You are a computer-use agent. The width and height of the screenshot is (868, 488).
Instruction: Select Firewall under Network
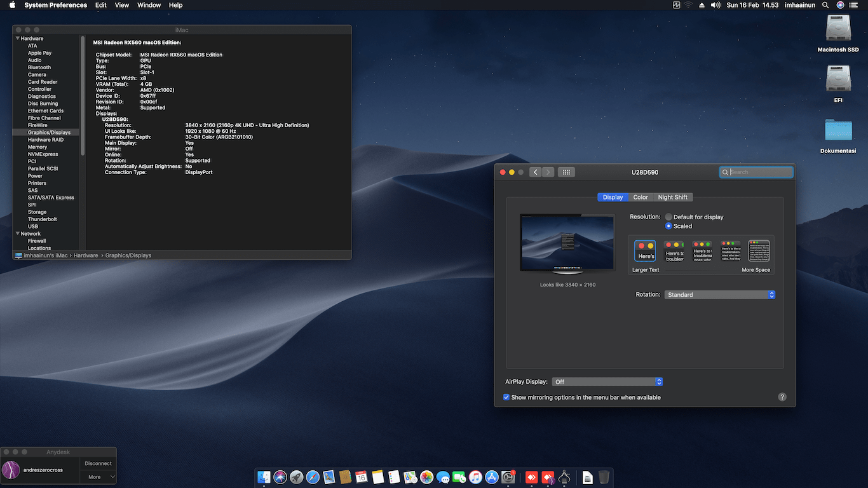(37, 241)
